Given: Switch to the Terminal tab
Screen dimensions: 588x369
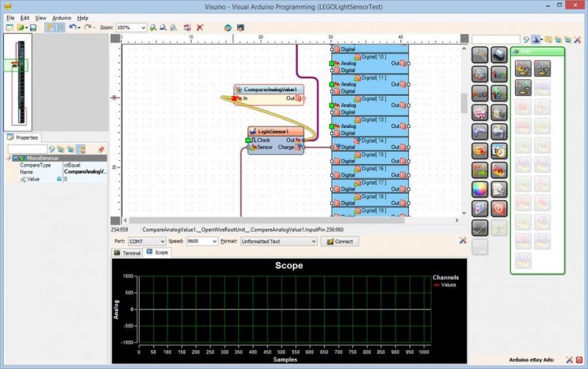Looking at the screenshot, I should pyautogui.click(x=127, y=253).
